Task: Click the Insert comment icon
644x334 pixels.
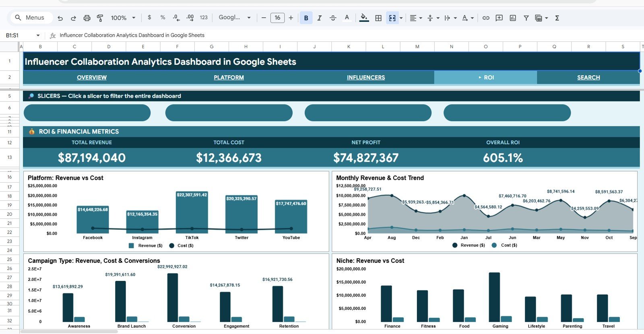Action: coord(499,18)
